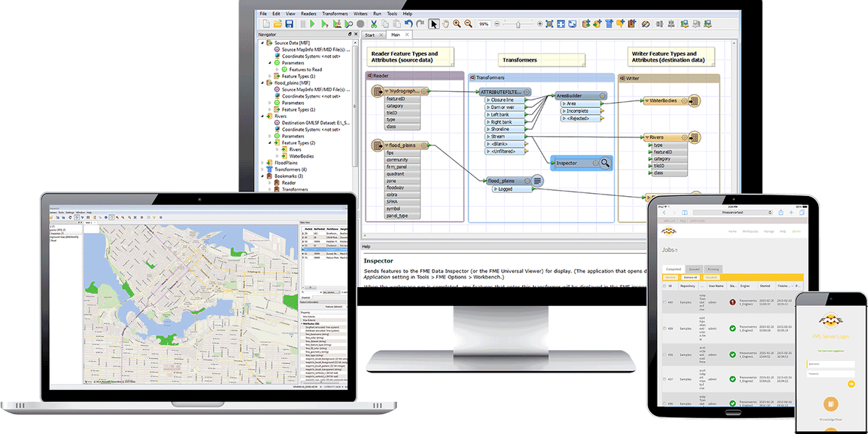Open the Transformers menu
Viewport: 868px width, 434px height.
[x=335, y=14]
